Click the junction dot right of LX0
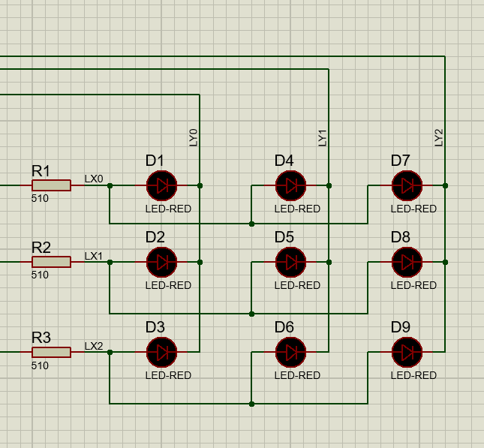The width and height of the screenshot is (484, 448). [x=110, y=185]
